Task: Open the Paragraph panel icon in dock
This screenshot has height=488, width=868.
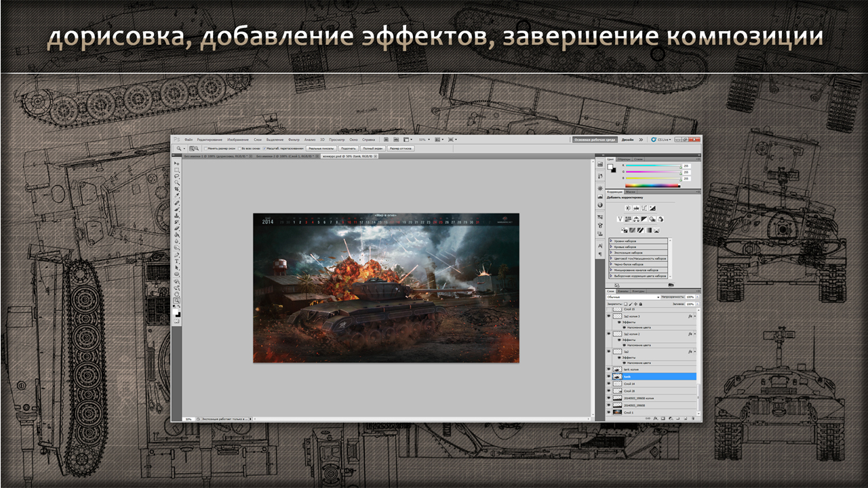Action: coord(600,254)
